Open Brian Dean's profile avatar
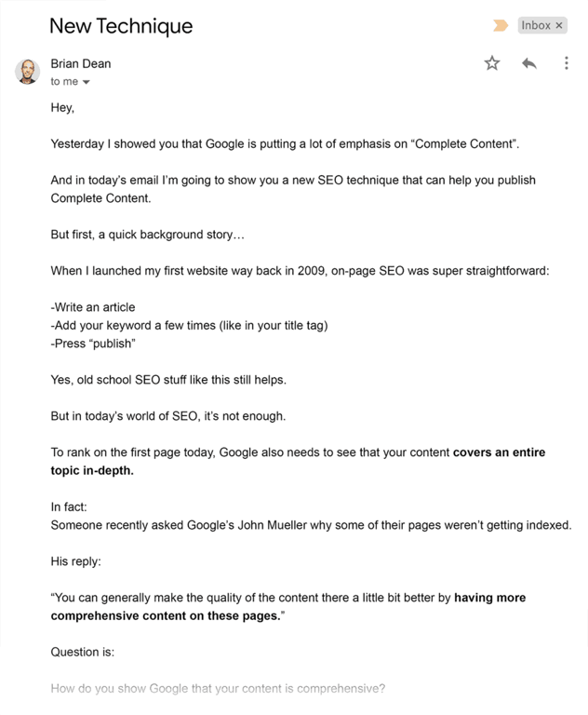 point(28,72)
